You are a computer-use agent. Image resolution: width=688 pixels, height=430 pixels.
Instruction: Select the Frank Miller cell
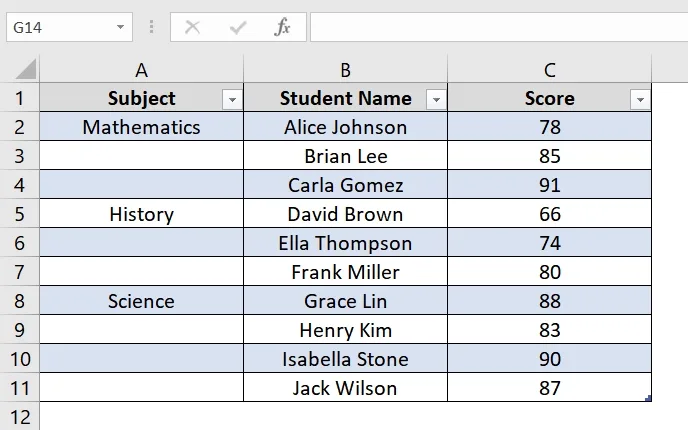tap(345, 271)
